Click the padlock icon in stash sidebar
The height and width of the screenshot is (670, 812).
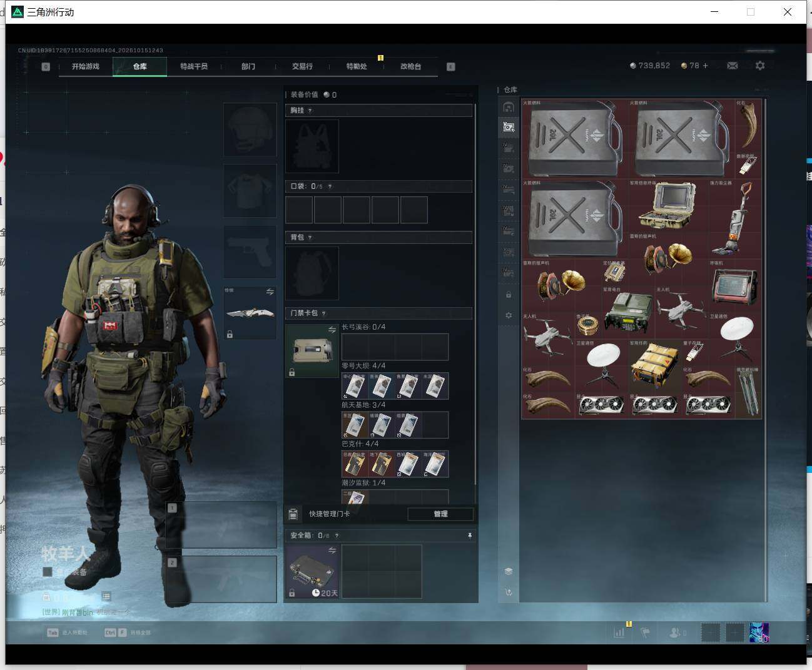509,295
